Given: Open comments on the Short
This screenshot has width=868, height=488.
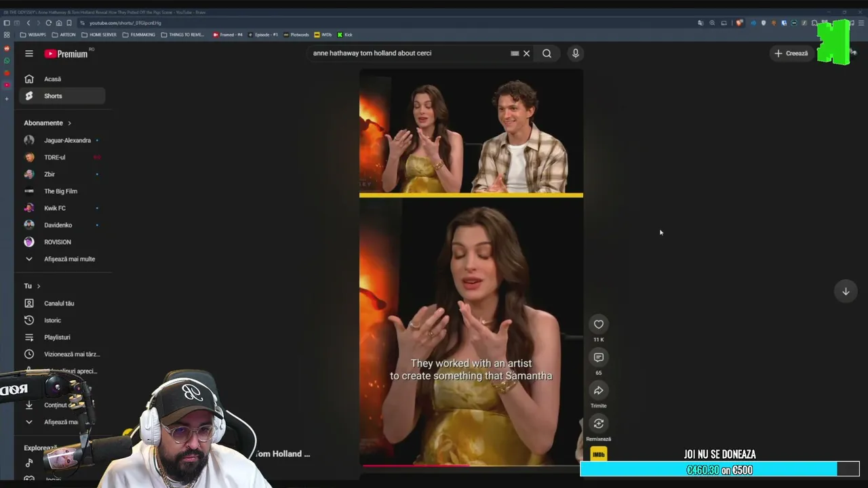Looking at the screenshot, I should pos(598,358).
